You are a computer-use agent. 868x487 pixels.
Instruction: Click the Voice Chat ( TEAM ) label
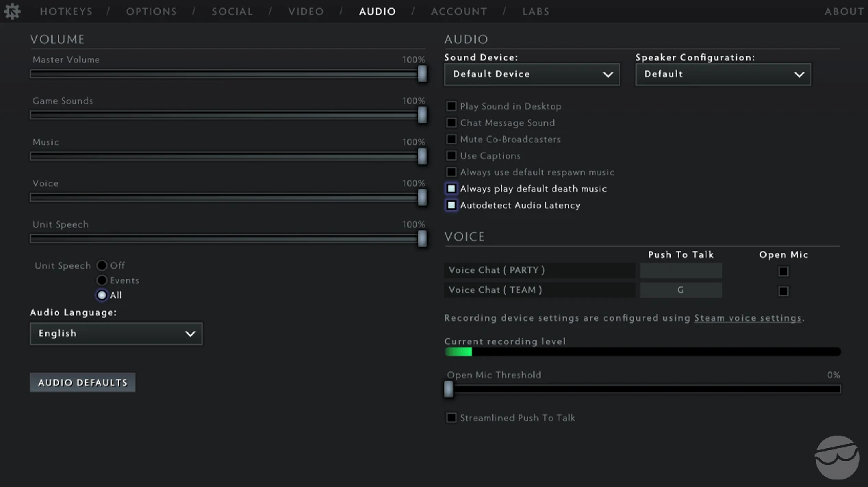point(495,290)
